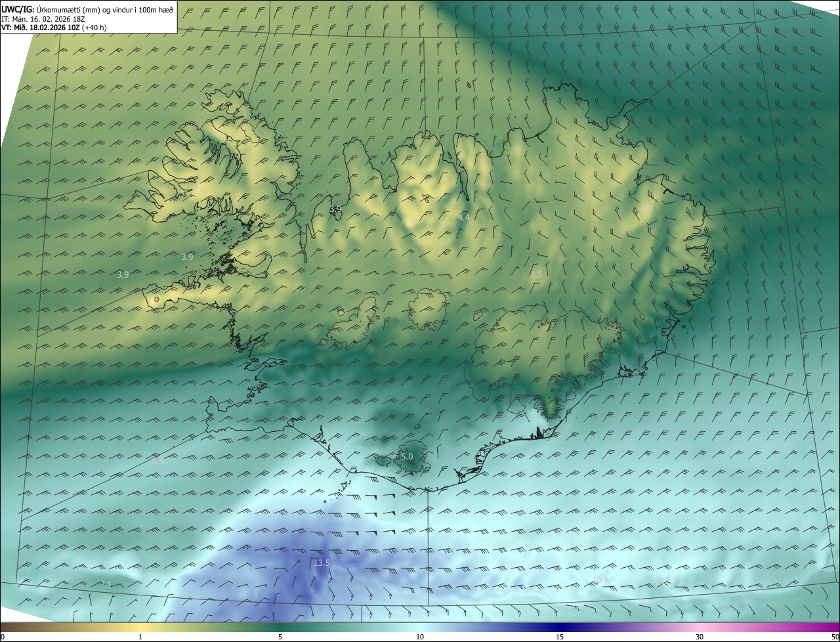840x642 pixels.
Task: Select the faint "7.1" value on the map
Action: click(106, 584)
